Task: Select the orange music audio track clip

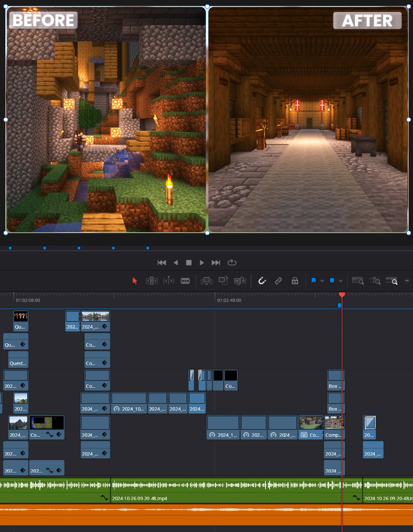Action: (206, 515)
